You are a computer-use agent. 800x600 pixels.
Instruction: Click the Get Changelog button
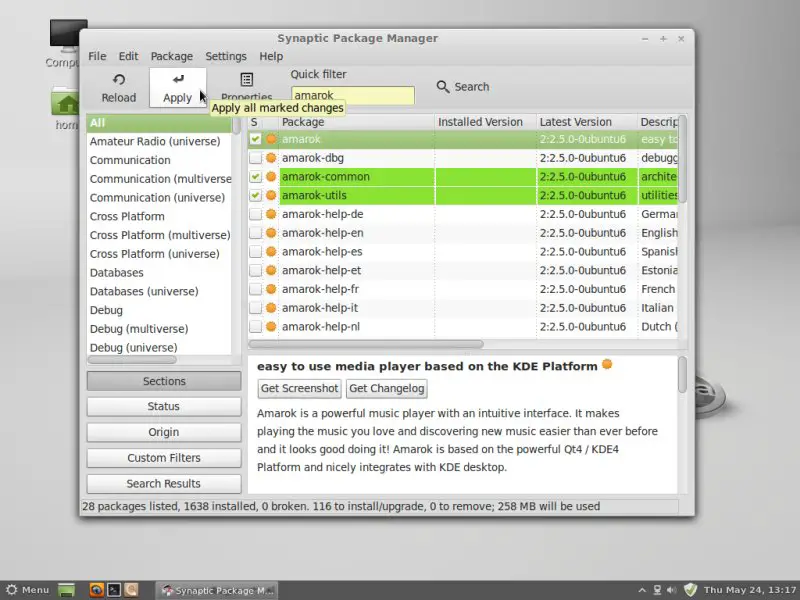click(x=387, y=389)
